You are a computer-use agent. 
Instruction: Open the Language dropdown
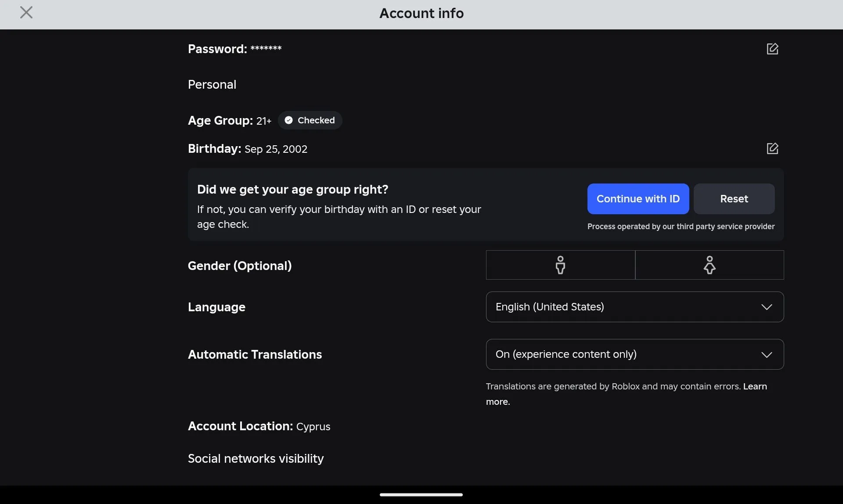point(635,307)
